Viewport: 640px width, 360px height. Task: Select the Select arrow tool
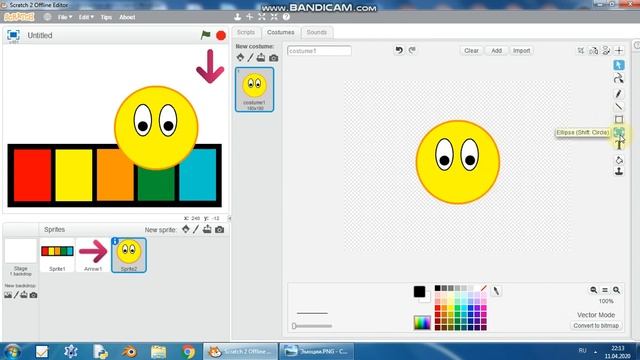(619, 65)
